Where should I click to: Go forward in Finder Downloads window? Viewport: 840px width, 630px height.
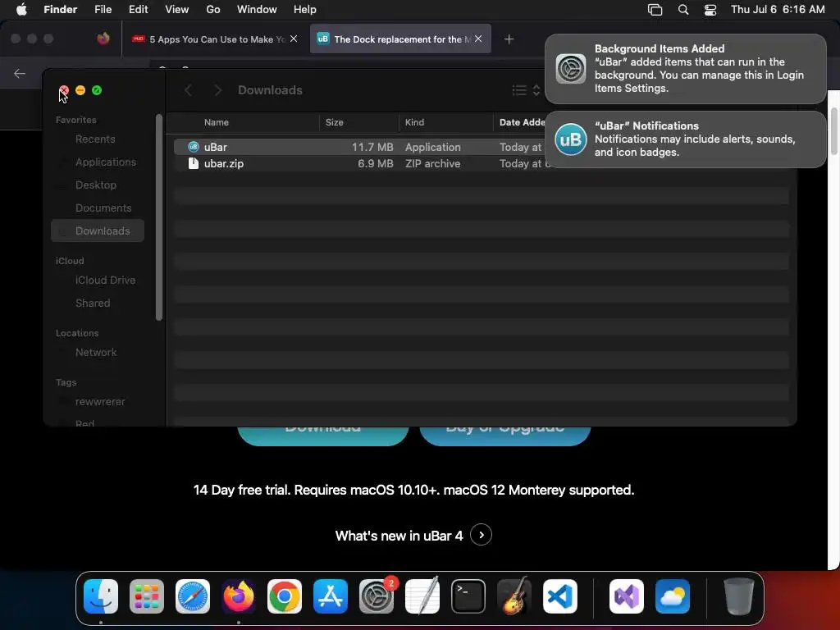217,90
